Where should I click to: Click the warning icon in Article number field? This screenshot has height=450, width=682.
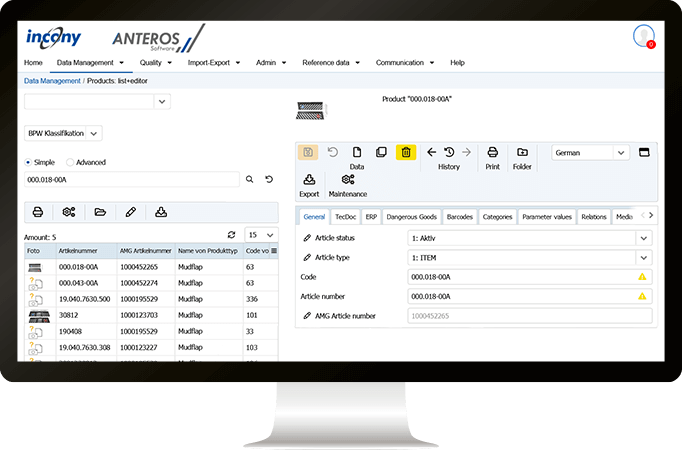point(642,296)
